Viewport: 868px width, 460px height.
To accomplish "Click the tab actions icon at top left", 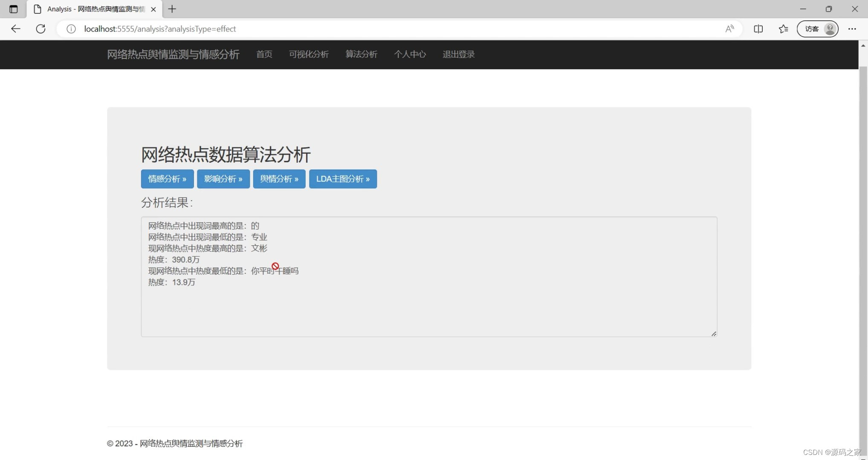I will (13, 9).
